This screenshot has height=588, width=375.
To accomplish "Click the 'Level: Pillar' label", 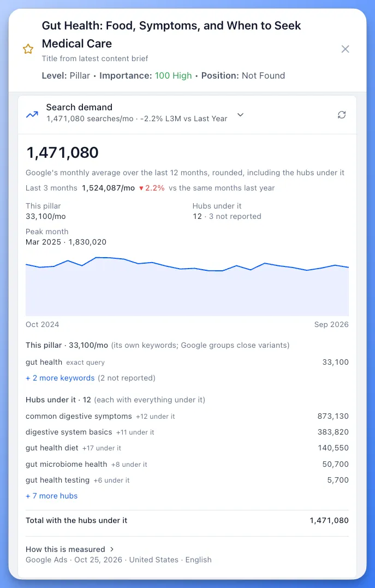I will pyautogui.click(x=66, y=75).
